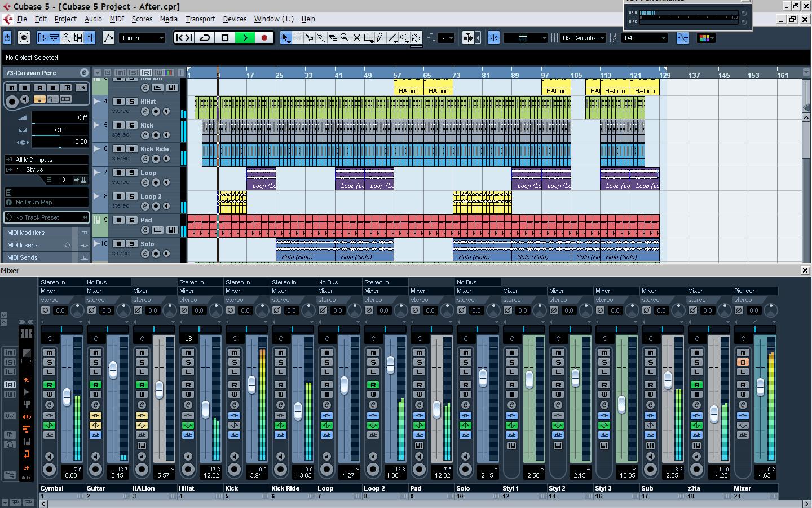Pick the Eraser tool in toolbar
Screen dimensions: 812x508
333,38
